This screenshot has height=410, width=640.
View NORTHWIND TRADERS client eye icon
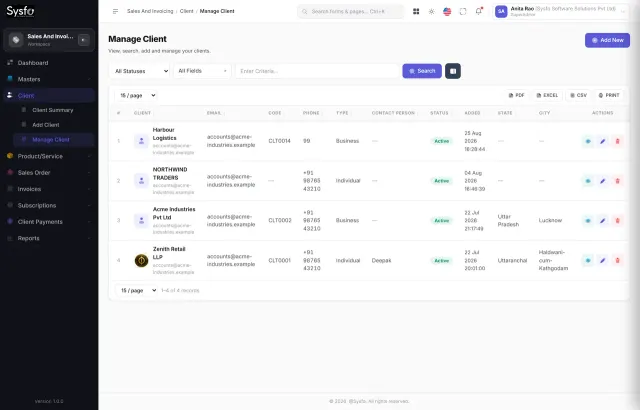coord(588,181)
